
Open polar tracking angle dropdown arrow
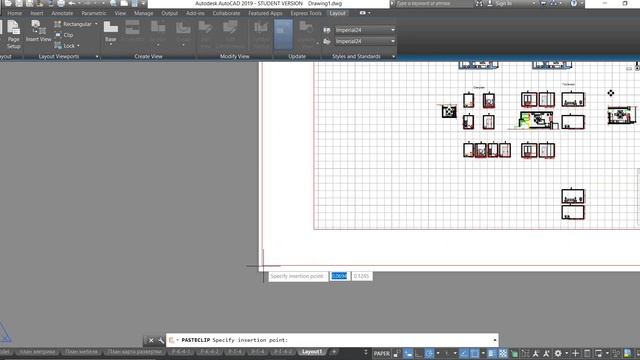(x=438, y=353)
